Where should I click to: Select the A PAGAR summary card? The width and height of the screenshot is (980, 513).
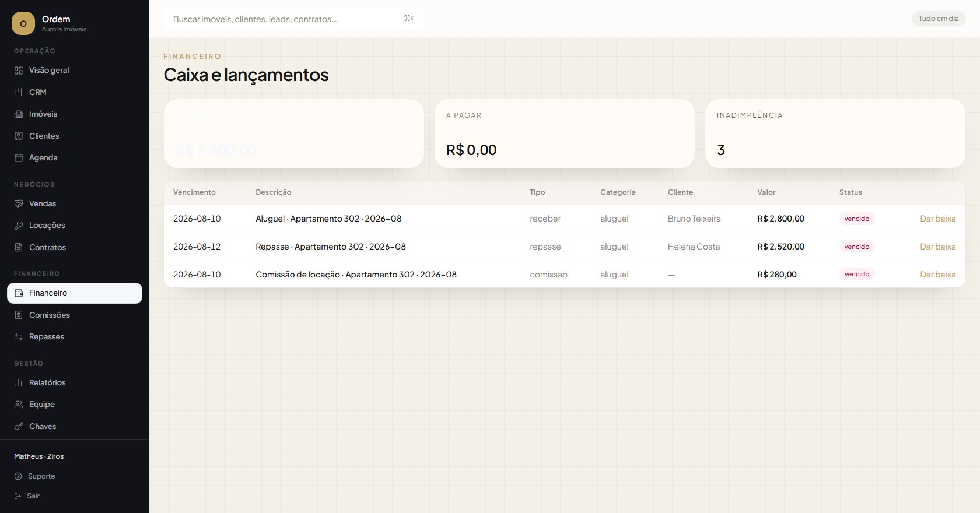tap(565, 133)
